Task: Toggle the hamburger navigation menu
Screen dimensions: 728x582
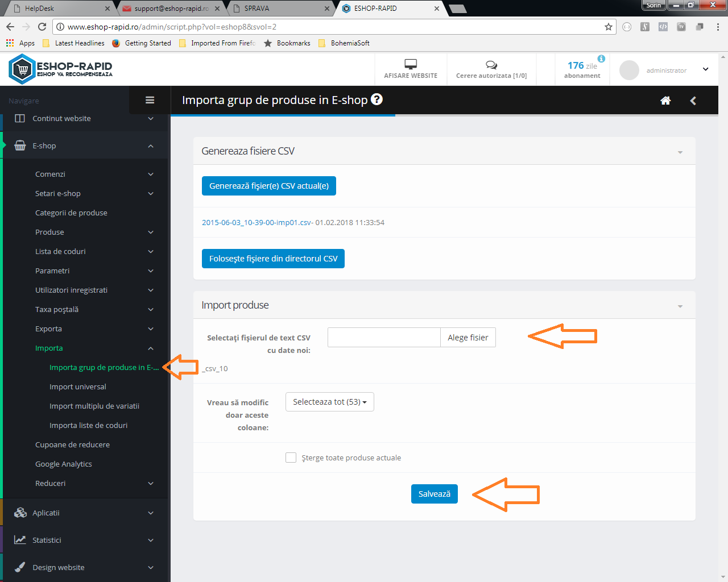Action: pos(150,100)
